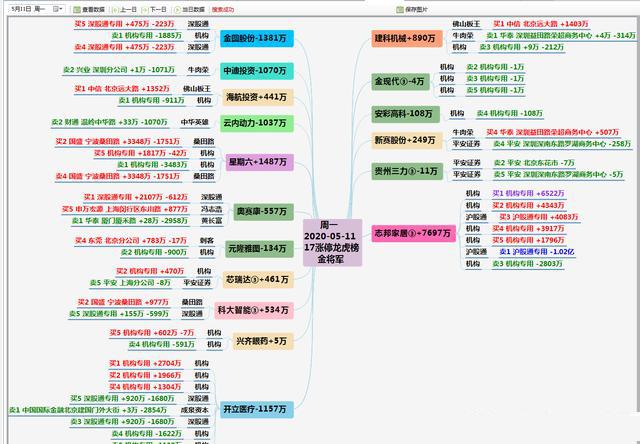
Task: Click 买2 国盛 宁波桑田路 +977万
Action: [x=123, y=303]
